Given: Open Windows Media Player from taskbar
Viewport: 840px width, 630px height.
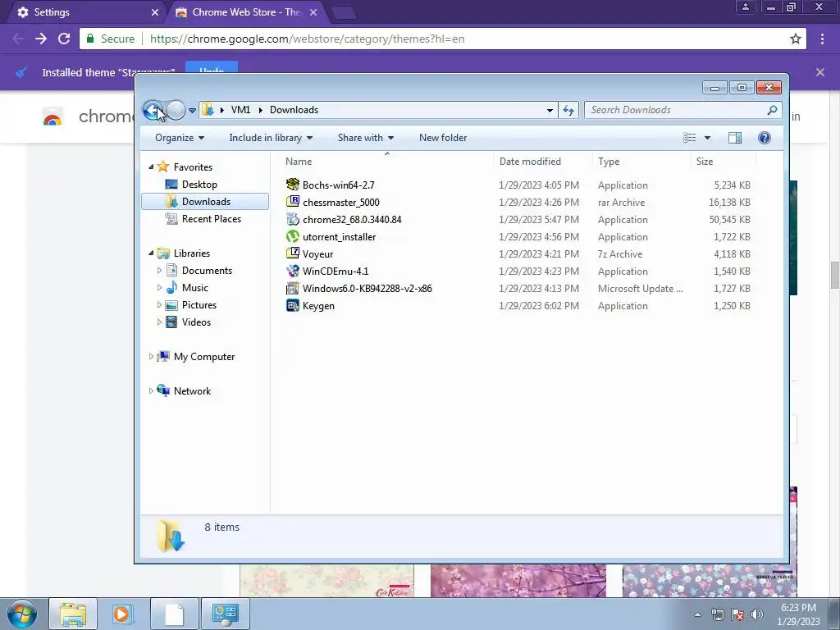Looking at the screenshot, I should pos(123,614).
